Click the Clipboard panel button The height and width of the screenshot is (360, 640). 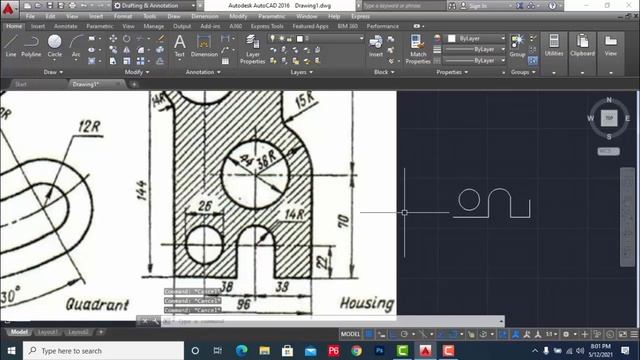point(582,45)
